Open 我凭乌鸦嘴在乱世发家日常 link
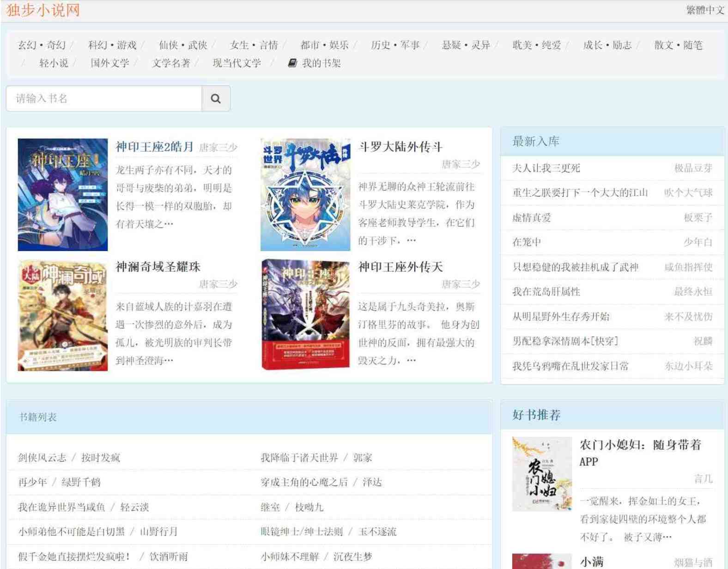Image resolution: width=728 pixels, height=569 pixels. [x=570, y=366]
